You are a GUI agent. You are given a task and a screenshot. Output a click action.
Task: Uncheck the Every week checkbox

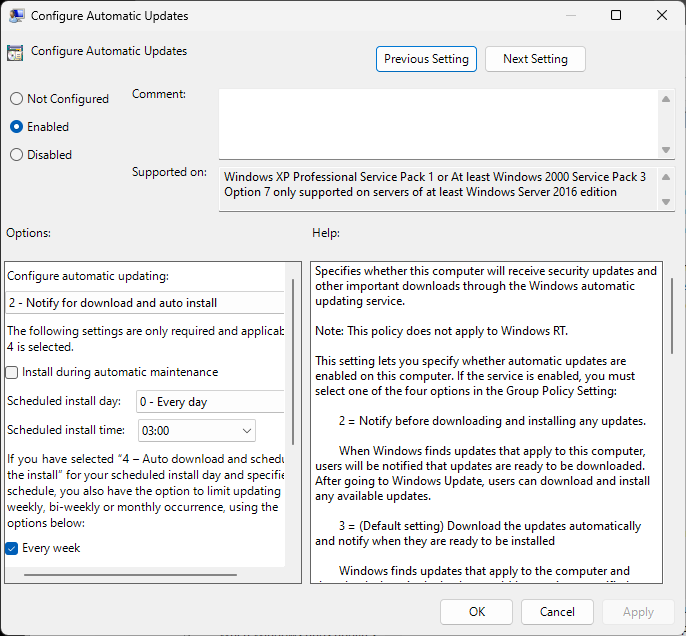12,548
